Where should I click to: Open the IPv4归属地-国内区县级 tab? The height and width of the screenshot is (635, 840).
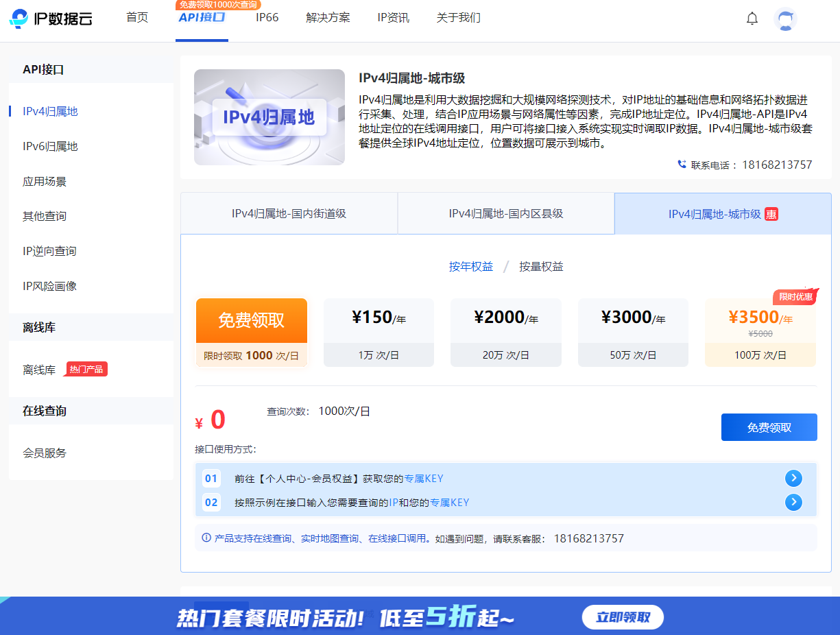(x=506, y=213)
